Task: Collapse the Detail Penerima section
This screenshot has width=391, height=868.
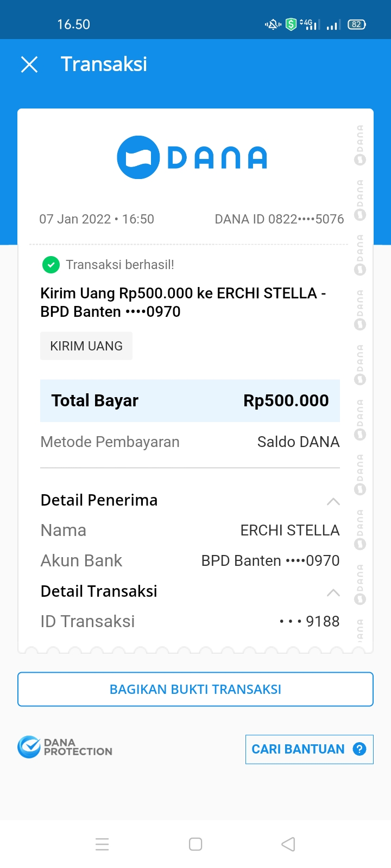Action: [333, 501]
